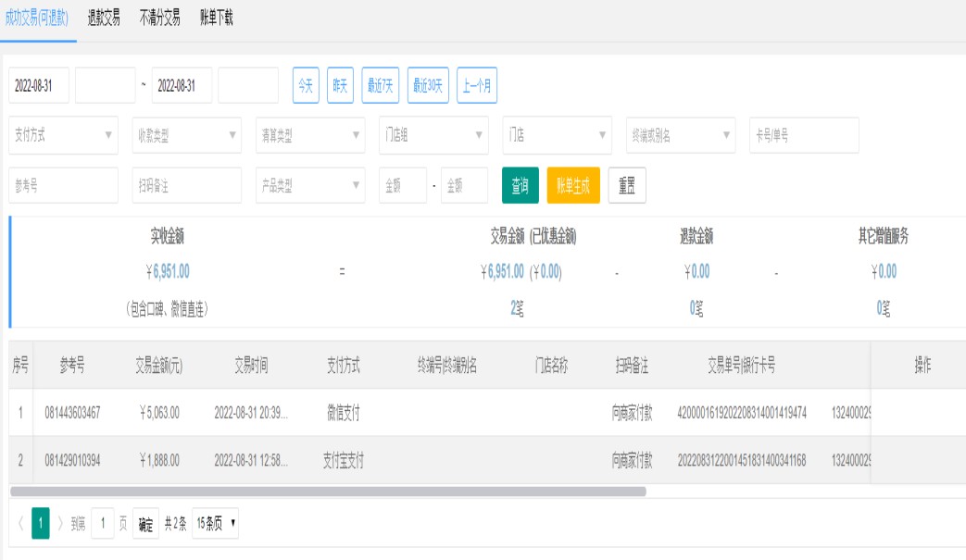
Task: Click the horizontal scrollbar under the table
Action: (328, 492)
